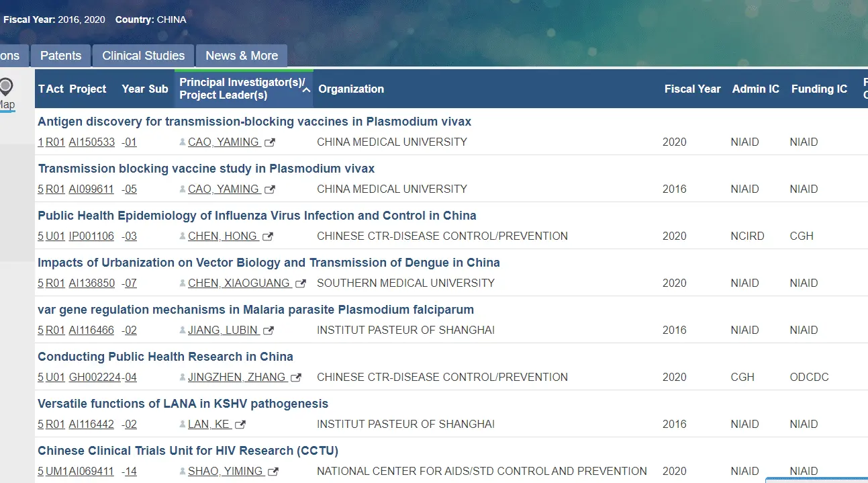Sort by Organization column header
The image size is (868, 483).
pyautogui.click(x=351, y=89)
